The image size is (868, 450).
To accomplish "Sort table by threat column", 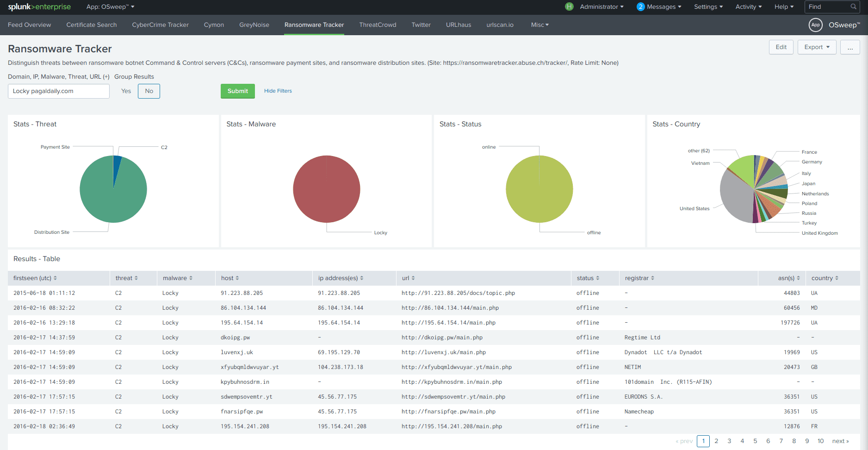I will click(x=126, y=278).
